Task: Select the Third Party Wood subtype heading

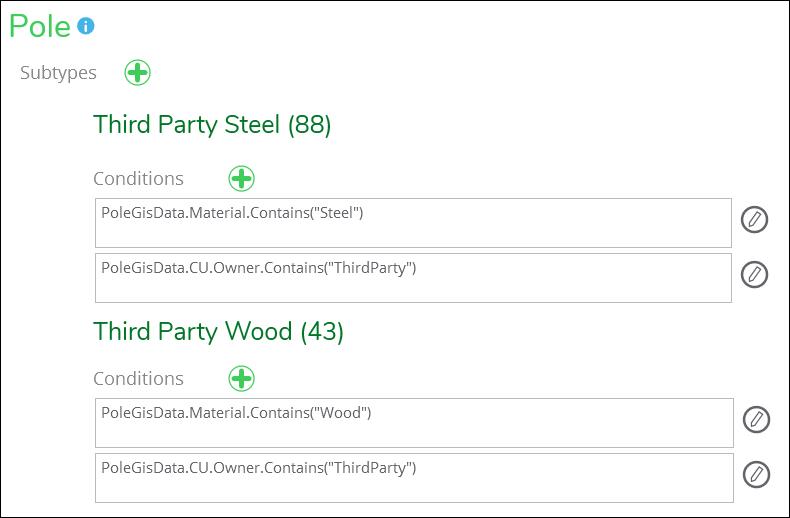Action: click(218, 332)
